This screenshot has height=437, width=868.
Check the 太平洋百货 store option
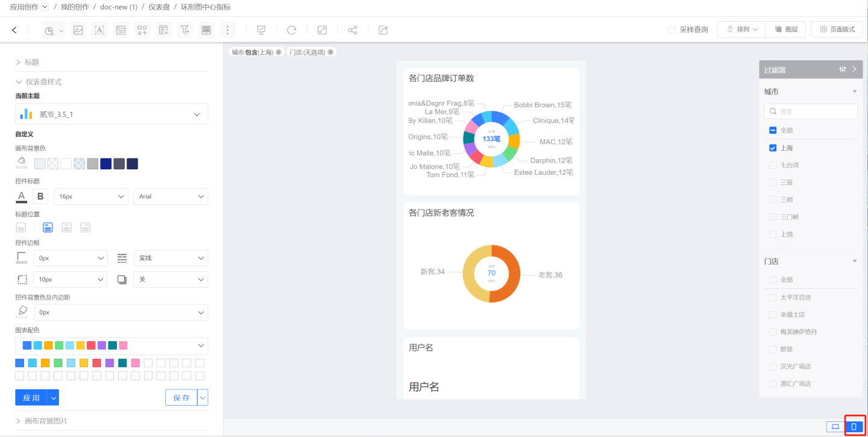click(773, 297)
